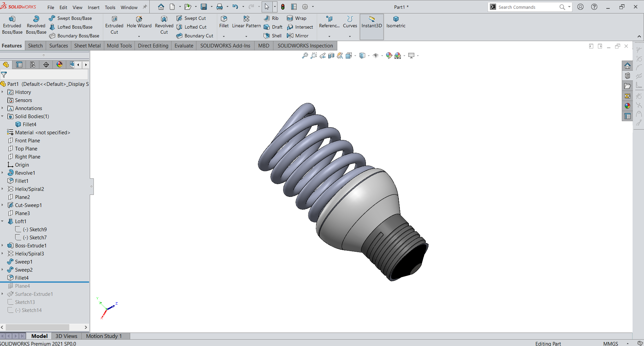Select the Extruded Boss/Base tool

12,25
